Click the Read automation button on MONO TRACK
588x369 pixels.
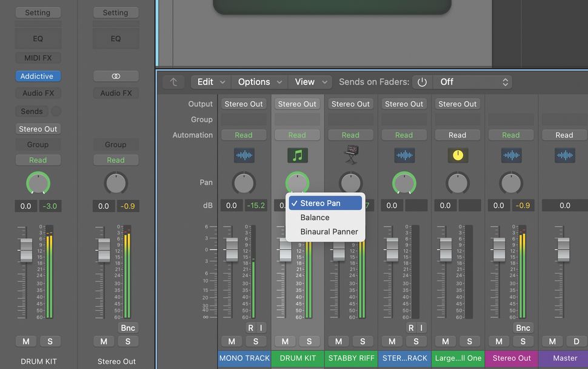pos(244,135)
